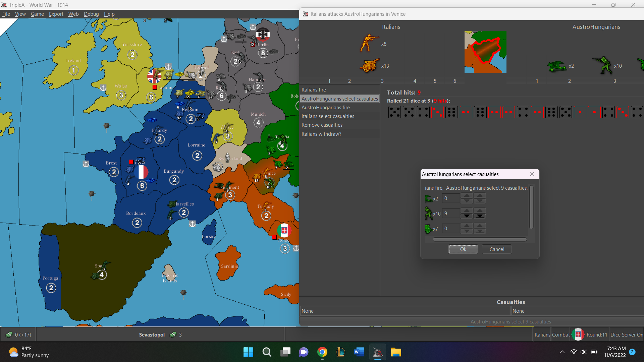Open the Windows Start menu

pos(248,352)
